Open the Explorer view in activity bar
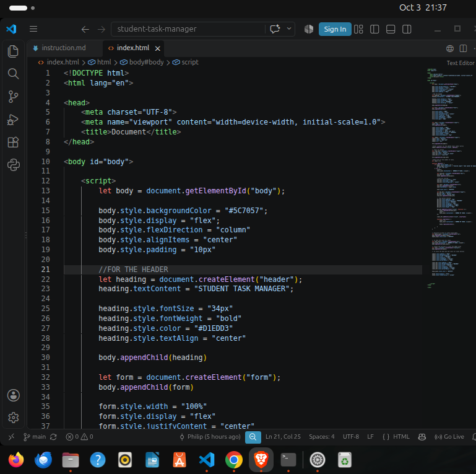 point(13,51)
